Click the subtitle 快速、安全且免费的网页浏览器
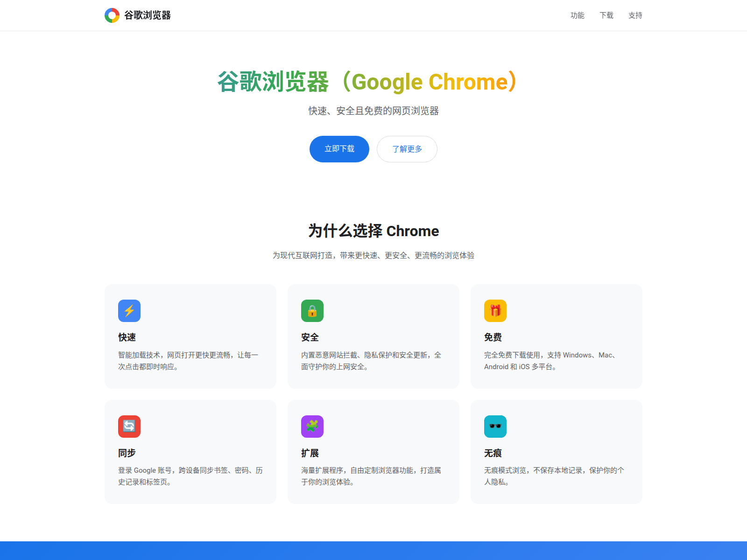Viewport: 747px width, 560px height. 373,111
